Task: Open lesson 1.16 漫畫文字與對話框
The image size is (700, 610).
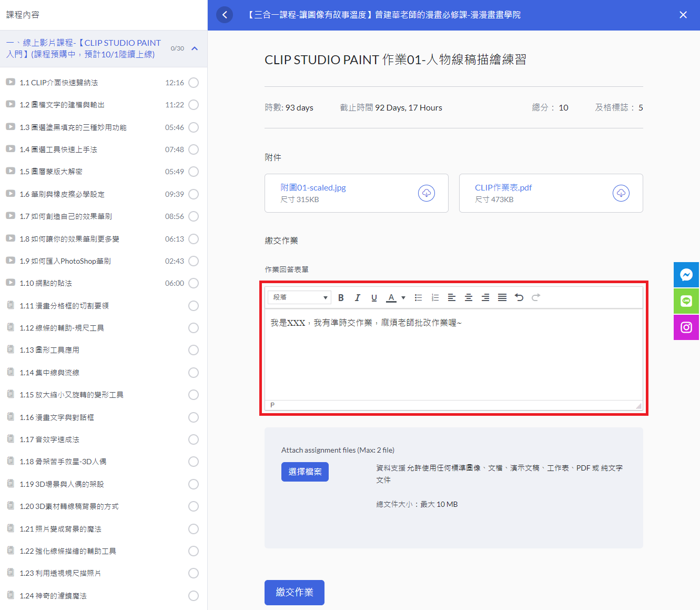Action: (x=57, y=417)
